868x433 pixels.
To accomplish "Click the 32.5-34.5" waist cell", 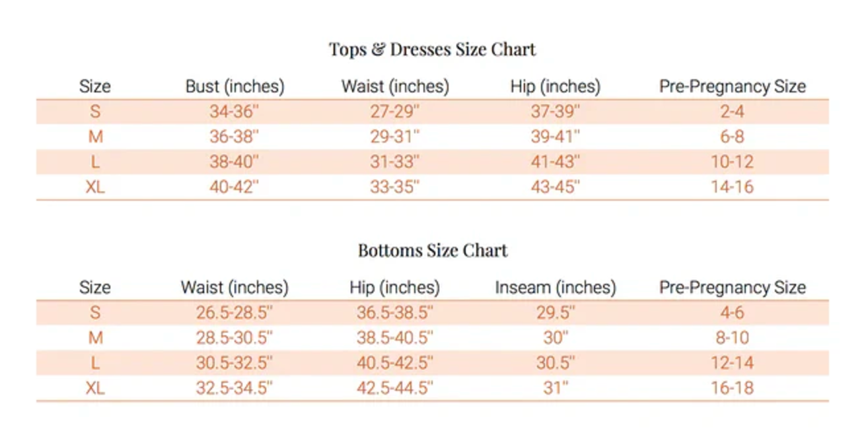I will [x=235, y=388].
